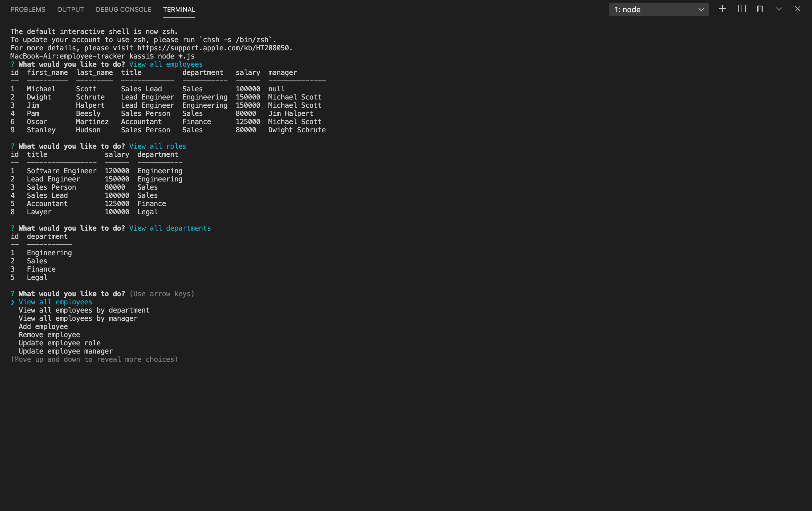Close the terminal panel with the X icon
The width and height of the screenshot is (812, 511).
coord(797,9)
